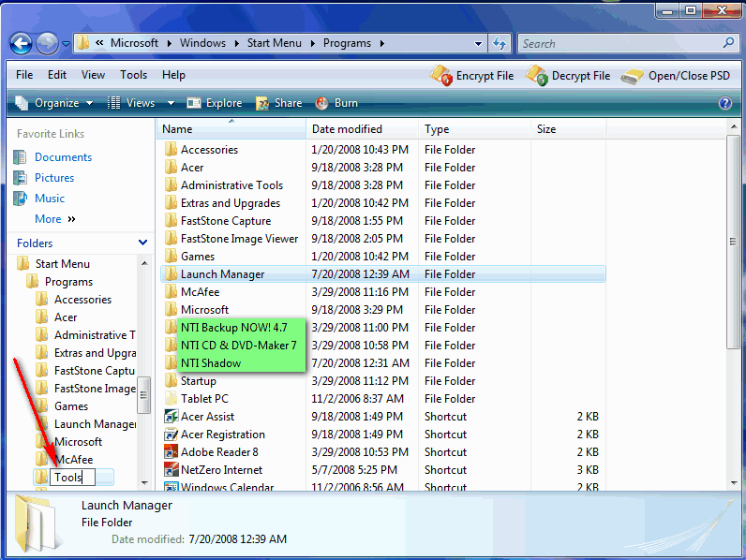Sort by Type column header
Screen dimensions: 746x560
coord(474,129)
